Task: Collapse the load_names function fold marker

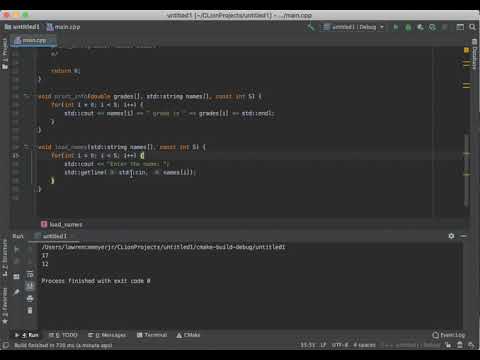Action: [26, 147]
